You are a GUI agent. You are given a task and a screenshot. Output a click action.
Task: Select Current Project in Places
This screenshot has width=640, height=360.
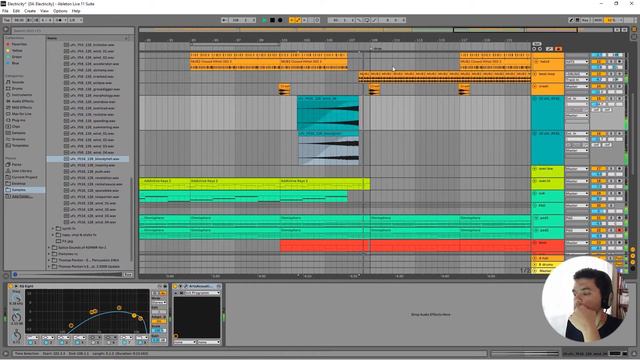(x=24, y=177)
